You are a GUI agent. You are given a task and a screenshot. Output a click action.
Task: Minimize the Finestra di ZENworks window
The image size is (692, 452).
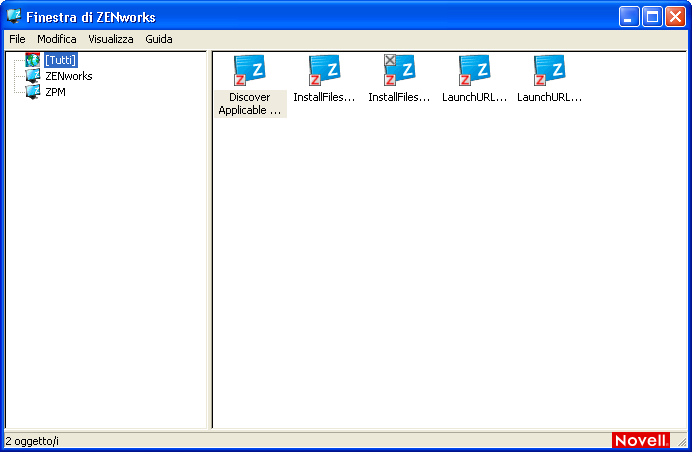click(x=629, y=17)
